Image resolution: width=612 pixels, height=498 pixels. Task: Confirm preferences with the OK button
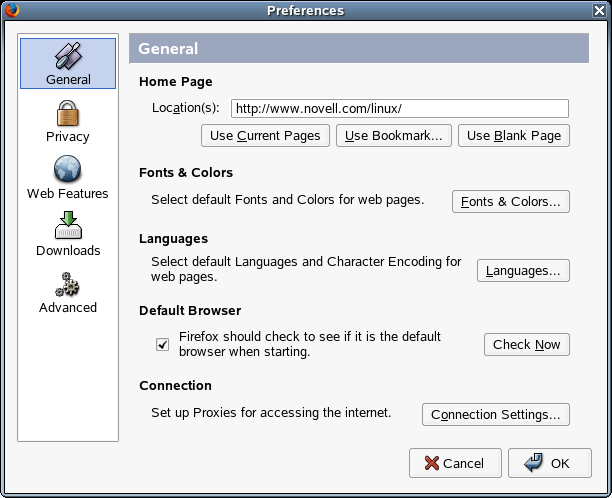[549, 463]
